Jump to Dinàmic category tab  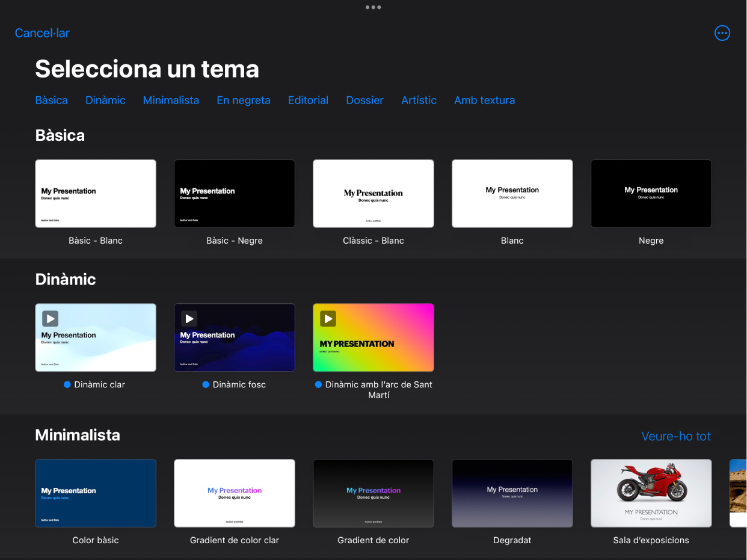(x=105, y=100)
